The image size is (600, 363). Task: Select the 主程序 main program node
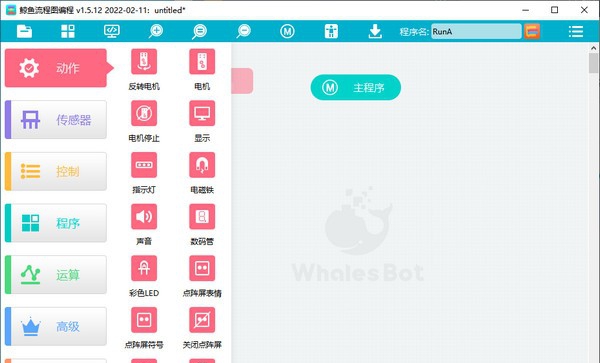point(355,87)
